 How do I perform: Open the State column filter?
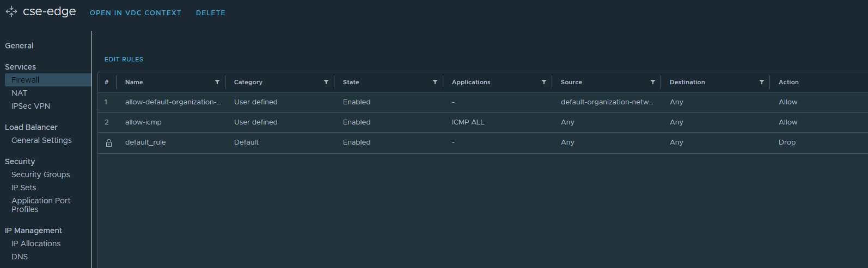click(435, 82)
